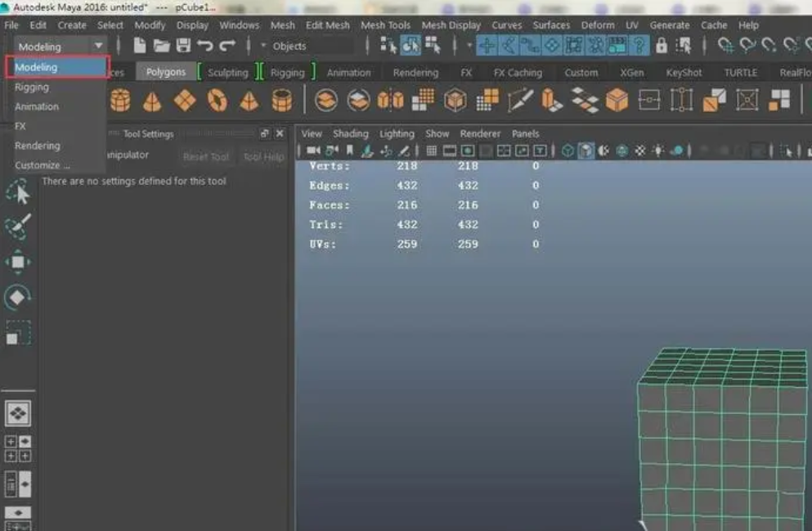Click the Multi-Cut knife shelf icon
This screenshot has width=812, height=531.
[520, 100]
